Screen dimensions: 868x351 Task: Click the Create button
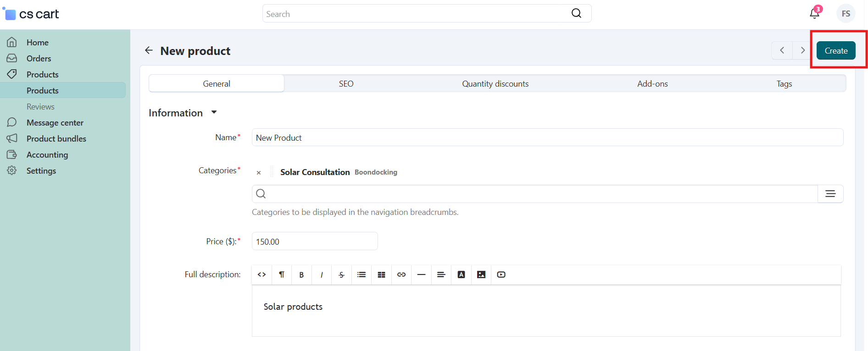[x=835, y=51]
